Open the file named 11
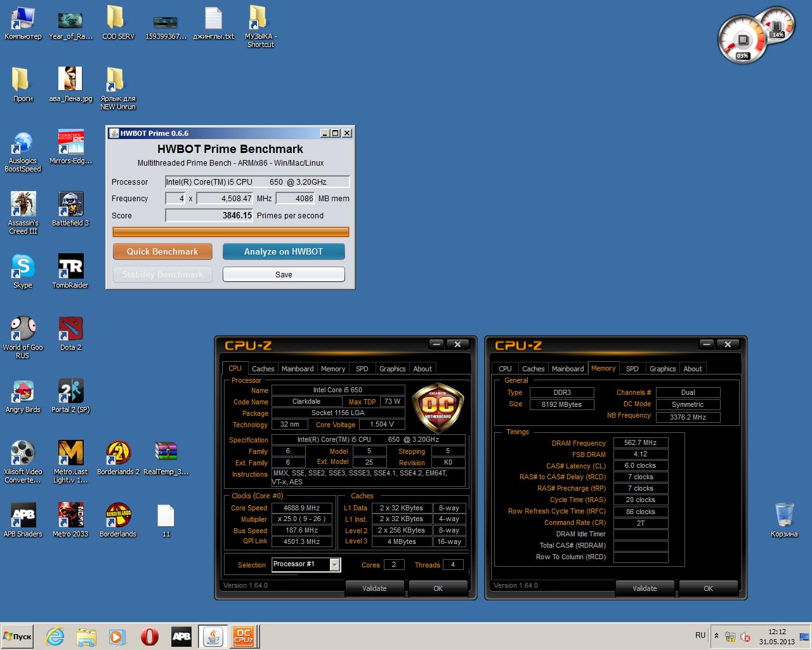This screenshot has height=650, width=812. coord(166,521)
